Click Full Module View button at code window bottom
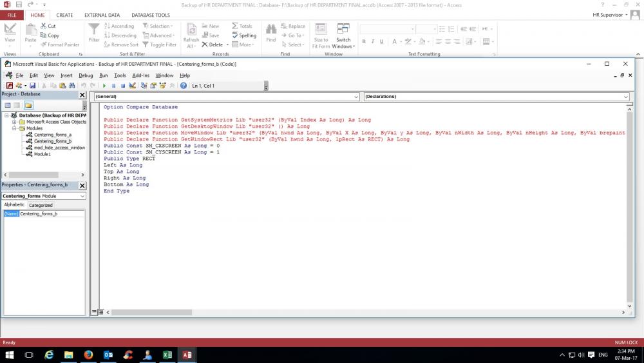Image resolution: width=644 pixels, height=363 pixels. click(101, 312)
